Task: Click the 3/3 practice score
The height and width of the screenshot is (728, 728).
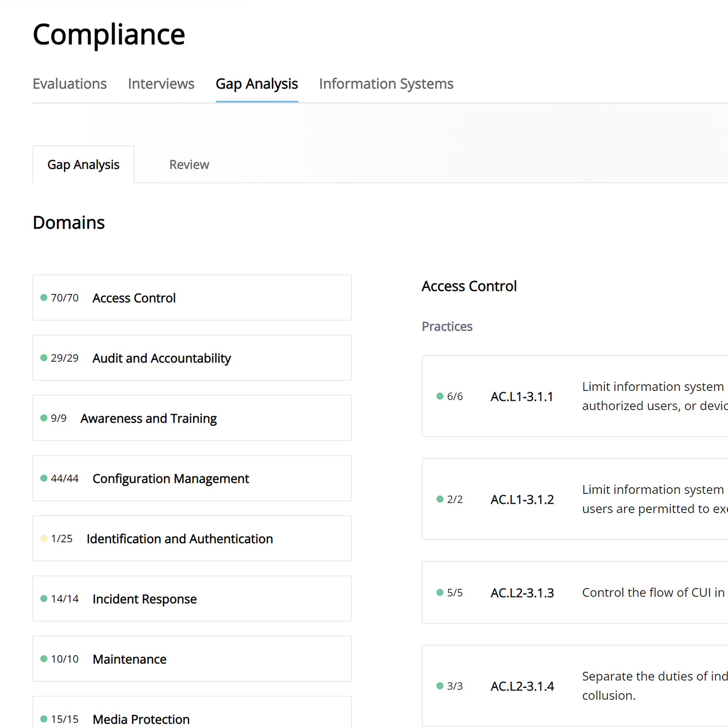Action: coord(455,686)
